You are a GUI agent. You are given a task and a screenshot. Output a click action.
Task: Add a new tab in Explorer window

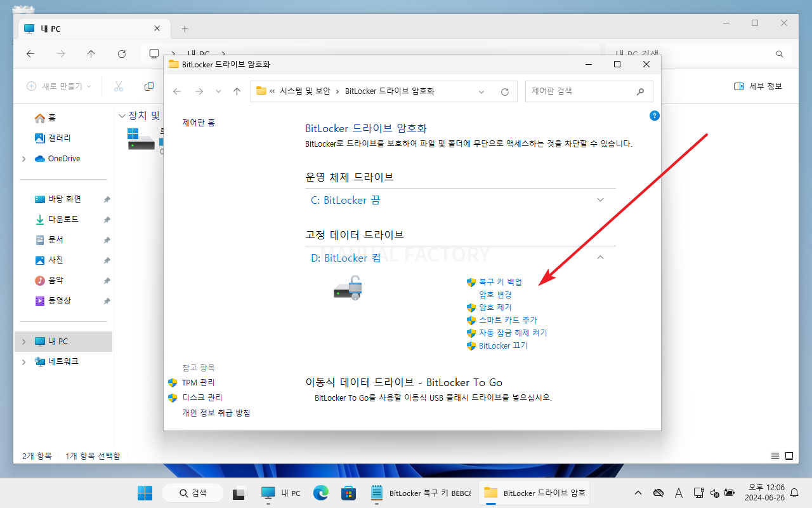pyautogui.click(x=185, y=29)
